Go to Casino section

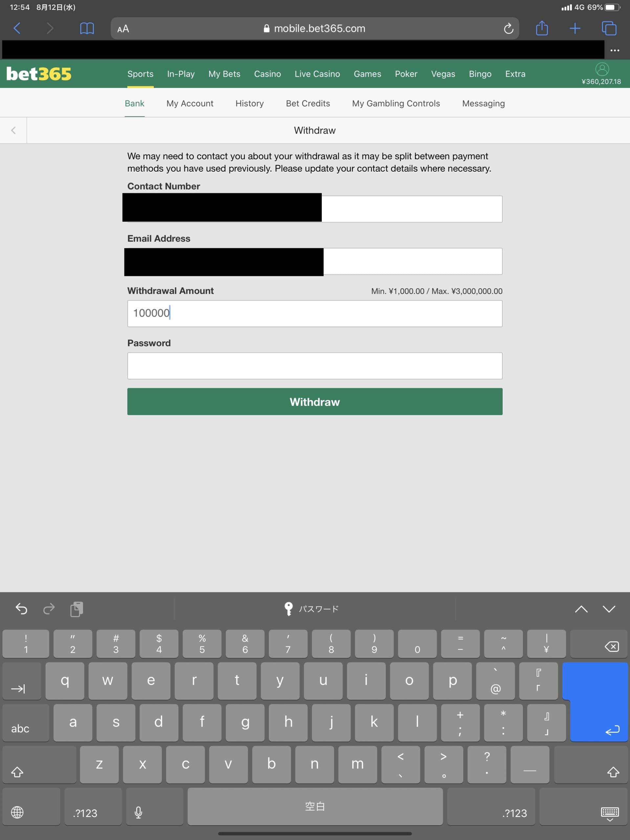point(268,74)
